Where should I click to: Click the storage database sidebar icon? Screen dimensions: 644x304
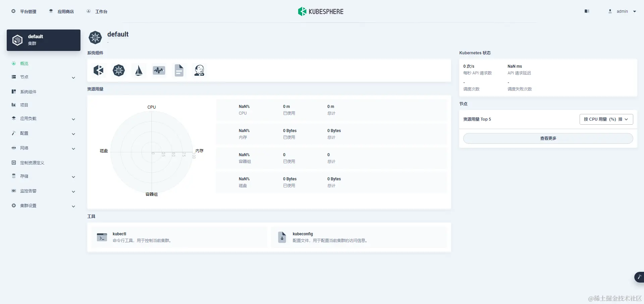point(14,176)
